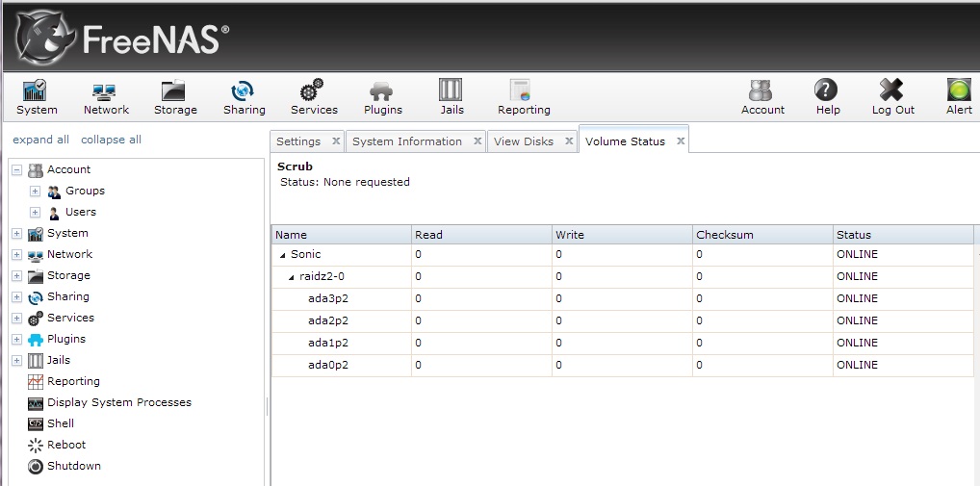Click the Reboot spinner icon

tap(36, 446)
